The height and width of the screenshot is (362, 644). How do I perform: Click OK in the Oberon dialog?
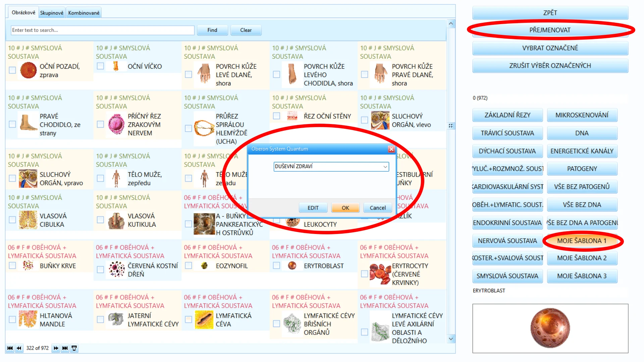[x=345, y=208]
